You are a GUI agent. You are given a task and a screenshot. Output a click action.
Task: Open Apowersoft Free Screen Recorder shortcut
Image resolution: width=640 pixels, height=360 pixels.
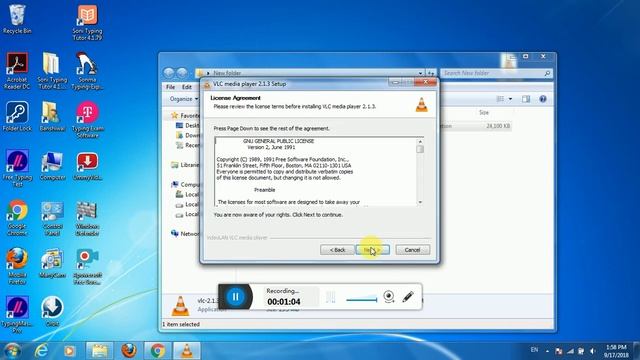[x=87, y=266]
